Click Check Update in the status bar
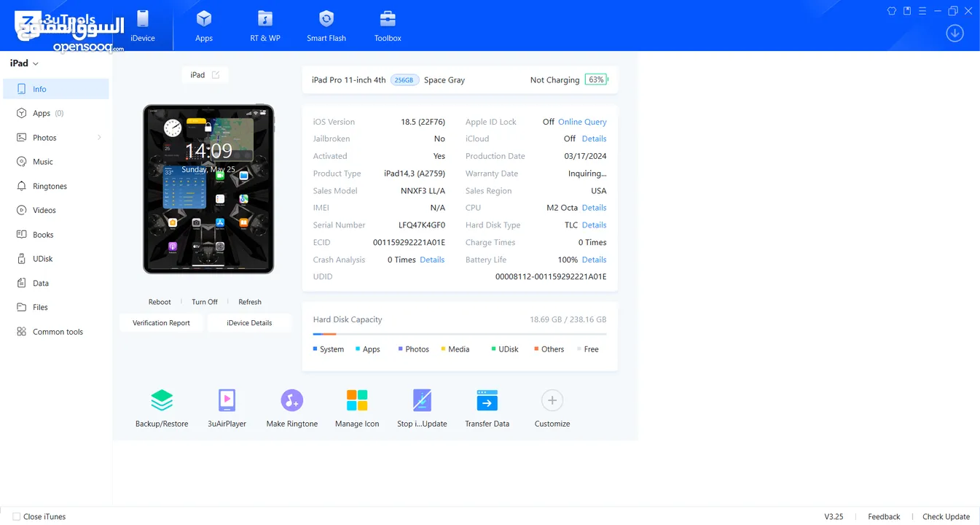This screenshot has height=525, width=980. (946, 517)
